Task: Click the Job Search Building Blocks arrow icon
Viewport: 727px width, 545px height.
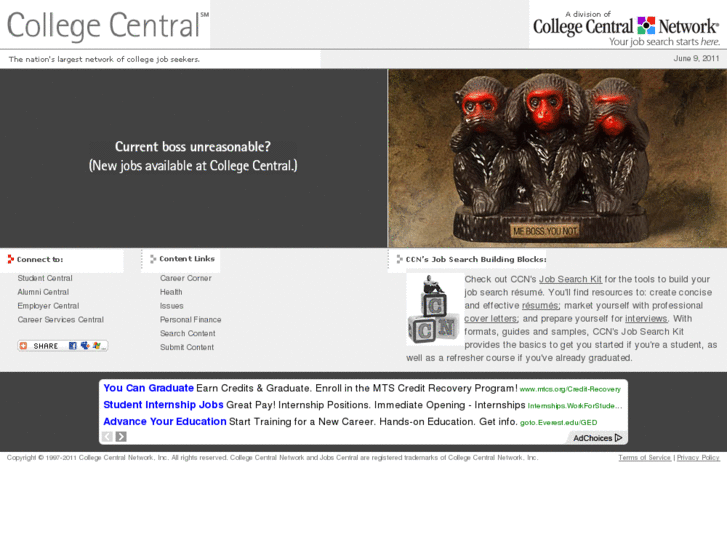Action: (399, 259)
